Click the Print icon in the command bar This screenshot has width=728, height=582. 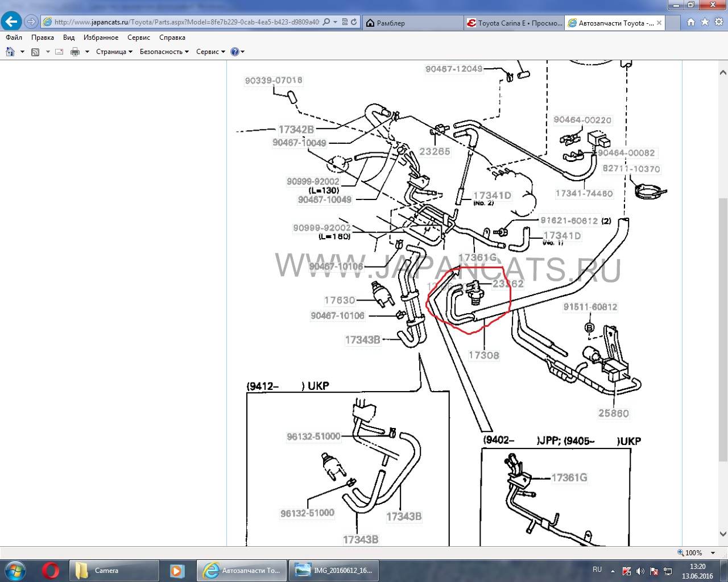point(75,52)
